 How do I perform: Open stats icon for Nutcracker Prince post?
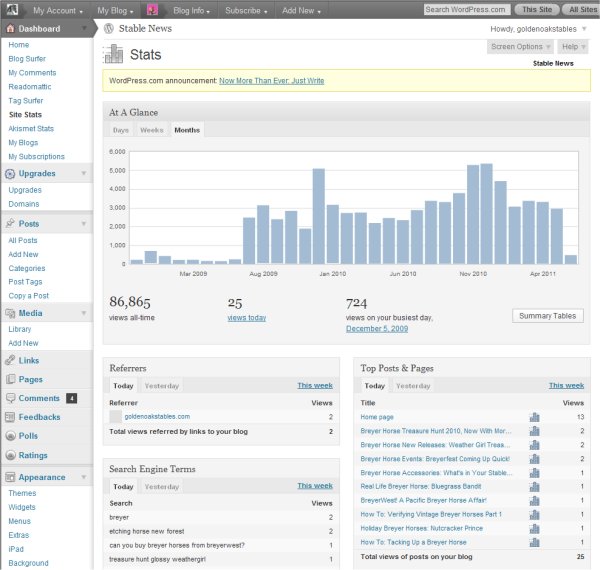535,528
